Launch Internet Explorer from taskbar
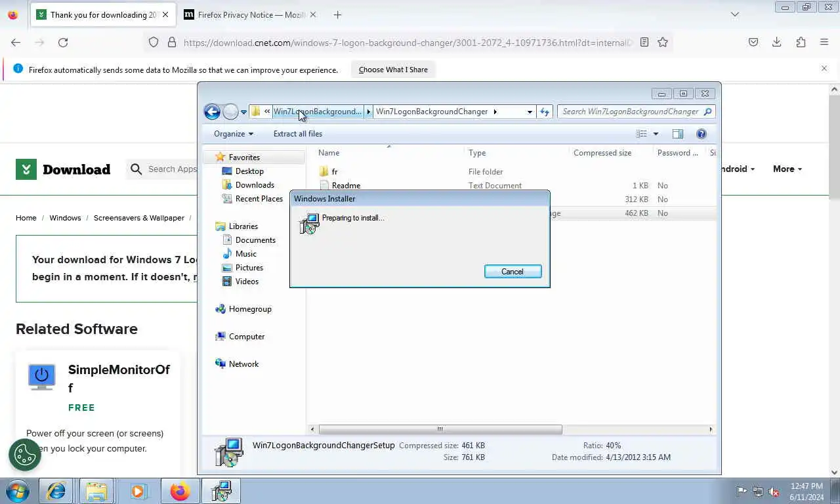Screen dimensions: 840x504 click(x=56, y=491)
